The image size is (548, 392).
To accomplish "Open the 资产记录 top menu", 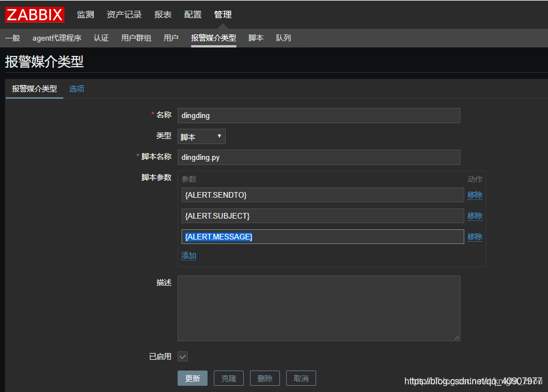I will pyautogui.click(x=124, y=15).
